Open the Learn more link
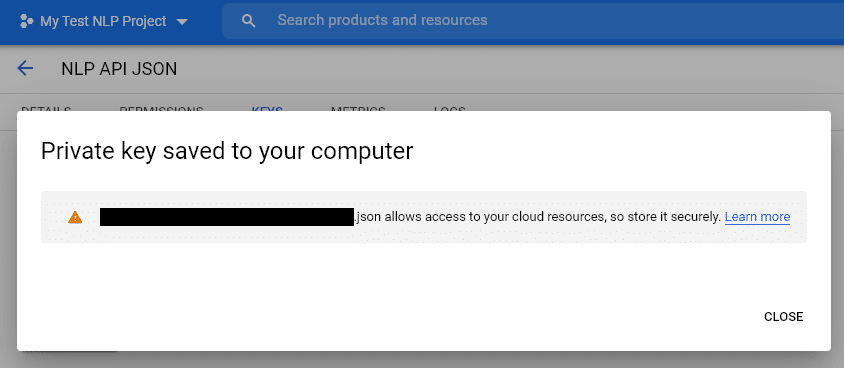The height and width of the screenshot is (368, 844). pos(757,217)
